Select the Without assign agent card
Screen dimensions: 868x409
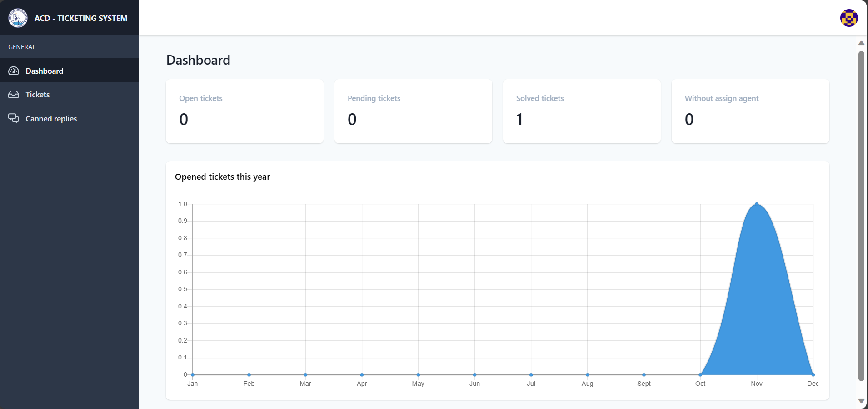750,111
